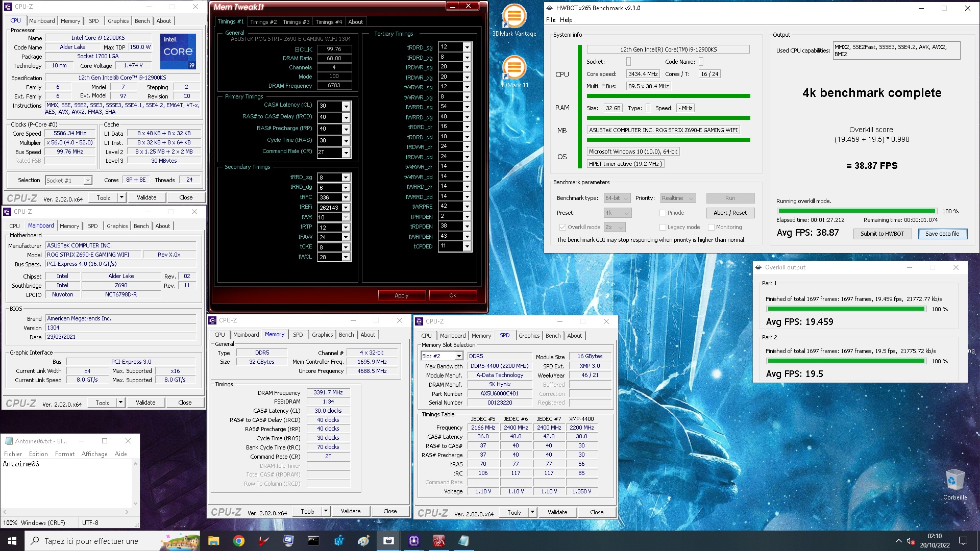The image size is (980, 551).
Task: Open the Corbeille recycle bin icon
Action: tap(954, 485)
